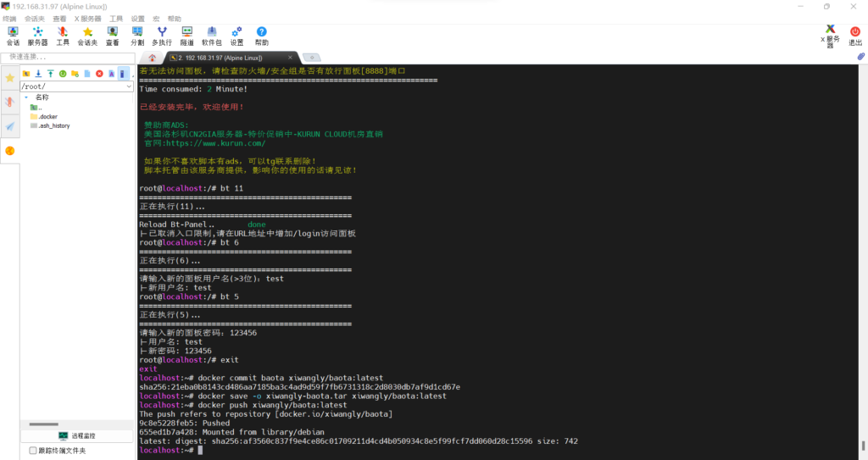Open the 查看 (View) toolbar icon
The height and width of the screenshot is (460, 868).
[113, 36]
